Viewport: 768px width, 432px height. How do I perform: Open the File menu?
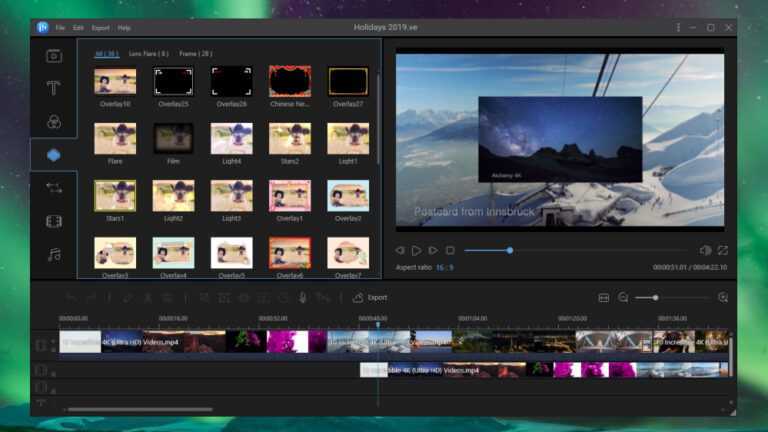(60, 28)
